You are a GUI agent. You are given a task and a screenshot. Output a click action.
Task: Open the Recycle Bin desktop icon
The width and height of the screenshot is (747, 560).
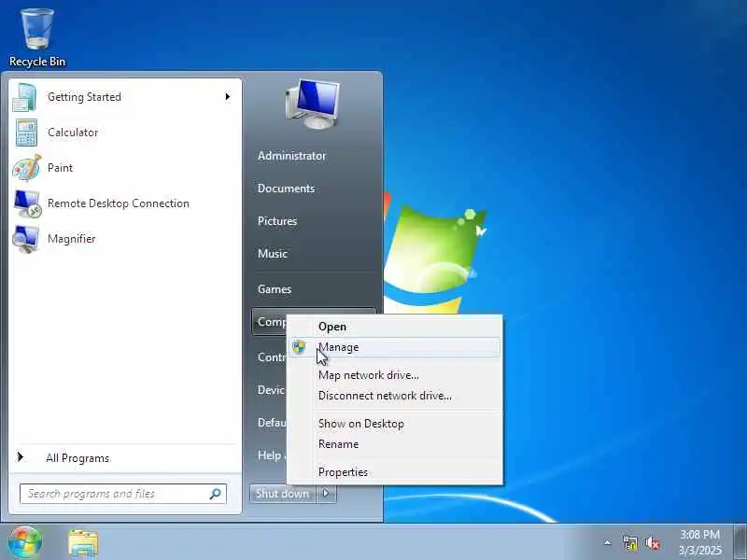click(x=37, y=38)
